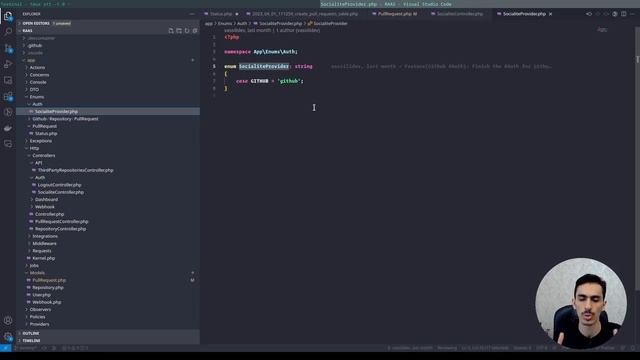The width and height of the screenshot is (640, 360).
Task: Click Refresh Explorer icon
Action: click(x=187, y=31)
